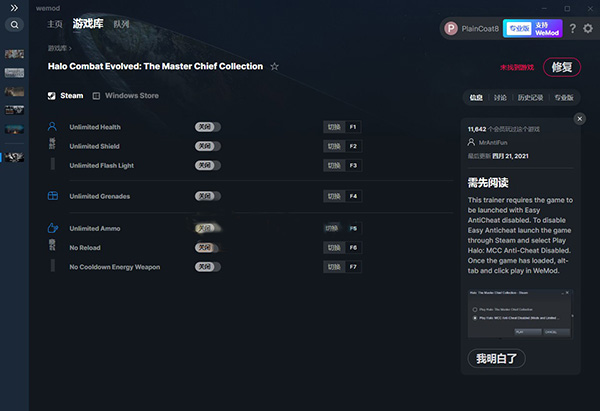Image resolution: width=600 pixels, height=411 pixels.
Task: Click the 切换 button for No Cooldown Energy Weapon
Action: click(334, 267)
